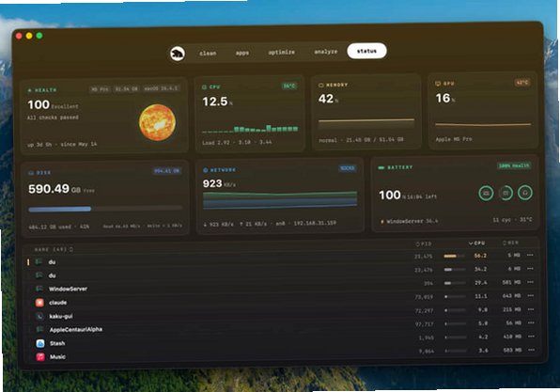Viewport: 560px width, 392px height.
Task: Open more options for claude process
Action: coord(530,295)
